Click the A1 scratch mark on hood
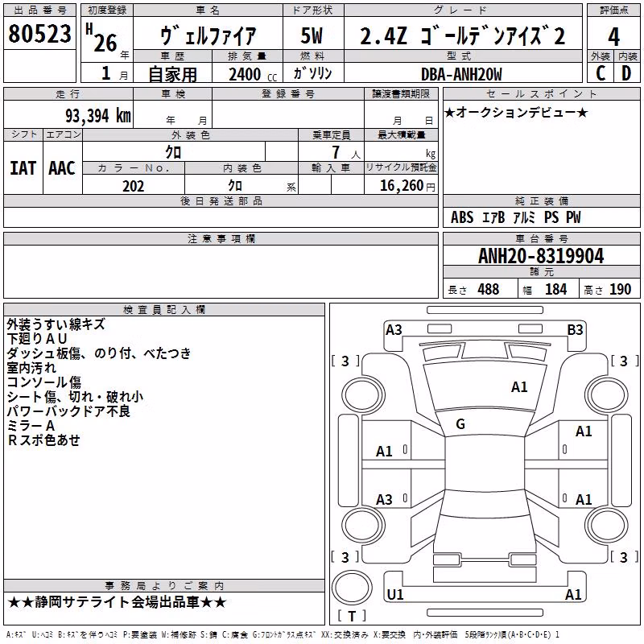This screenshot has height=644, width=644. point(519,386)
